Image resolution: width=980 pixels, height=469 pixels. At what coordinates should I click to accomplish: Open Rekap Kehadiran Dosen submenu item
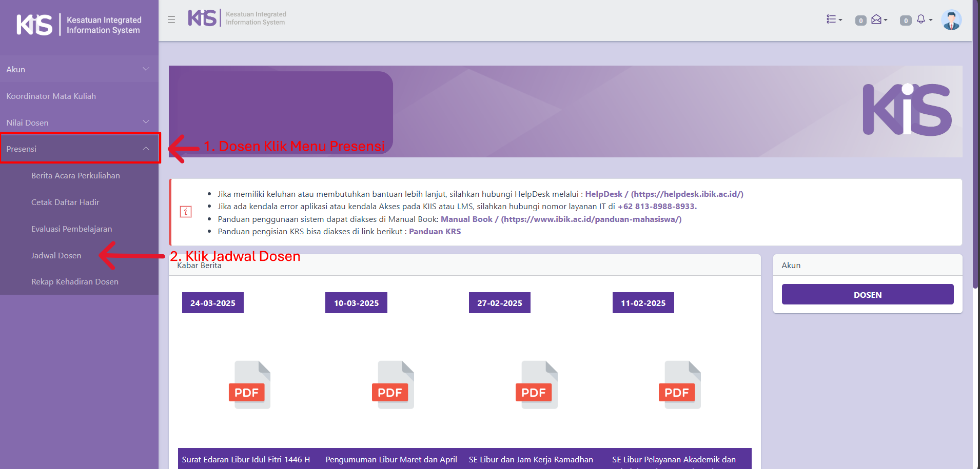coord(75,281)
